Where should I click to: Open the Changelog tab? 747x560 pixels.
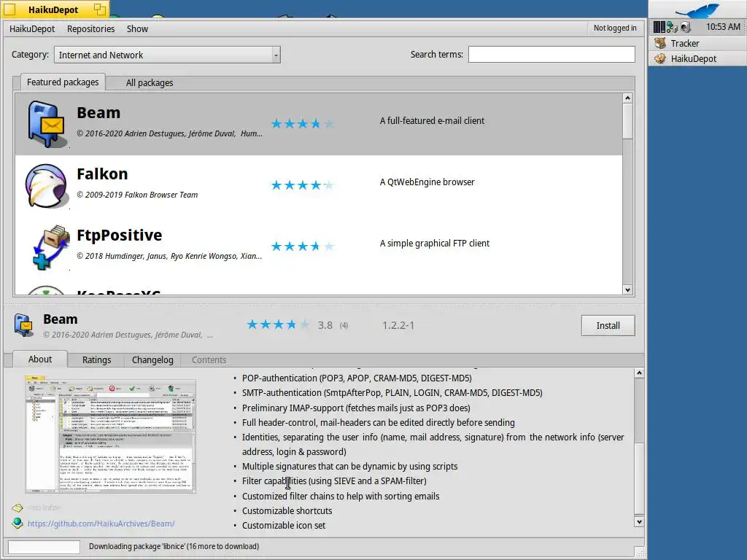click(152, 360)
